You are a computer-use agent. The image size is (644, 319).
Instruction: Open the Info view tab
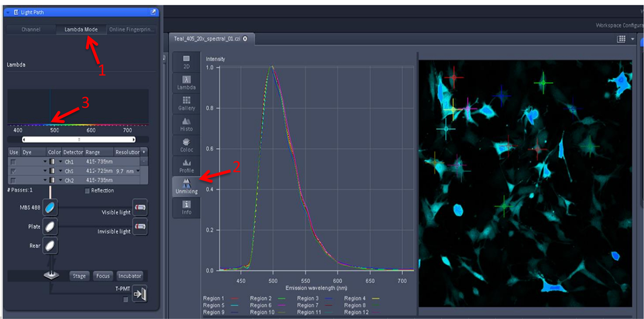pyautogui.click(x=186, y=208)
